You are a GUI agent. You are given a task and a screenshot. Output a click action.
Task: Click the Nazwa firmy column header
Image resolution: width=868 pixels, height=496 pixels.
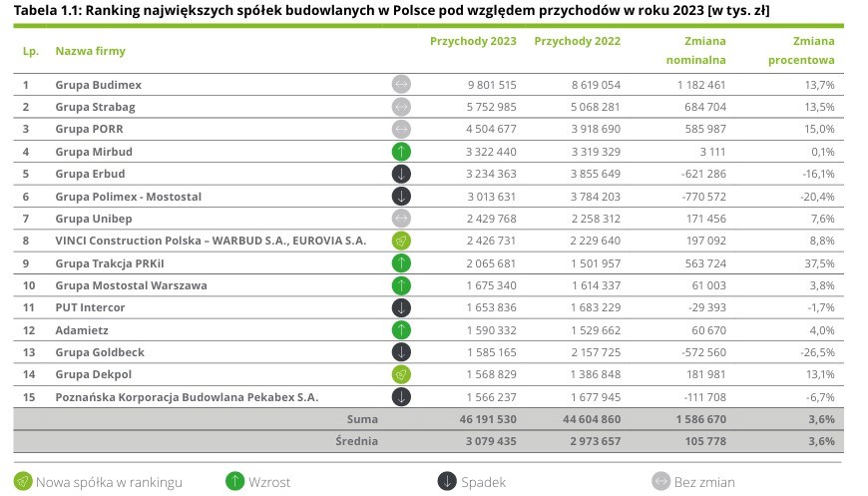(90, 51)
